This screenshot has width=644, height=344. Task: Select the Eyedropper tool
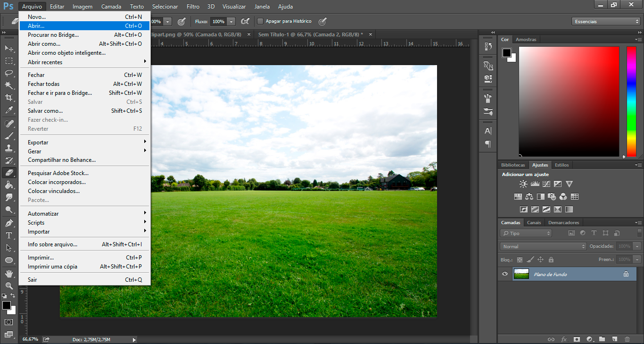click(9, 110)
